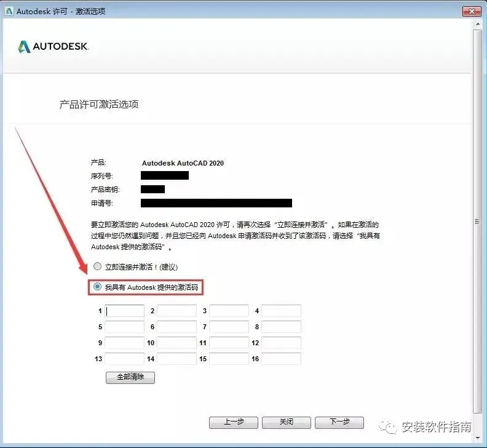The width and height of the screenshot is (487, 448).
Task: Click activation code field 1
Action: [x=125, y=311]
